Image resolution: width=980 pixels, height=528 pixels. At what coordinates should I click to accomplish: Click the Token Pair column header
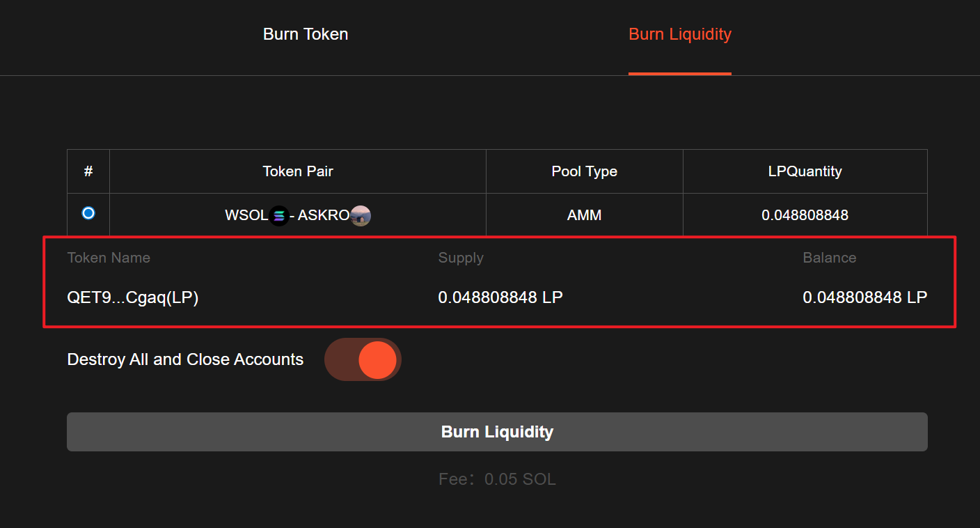[x=297, y=171]
